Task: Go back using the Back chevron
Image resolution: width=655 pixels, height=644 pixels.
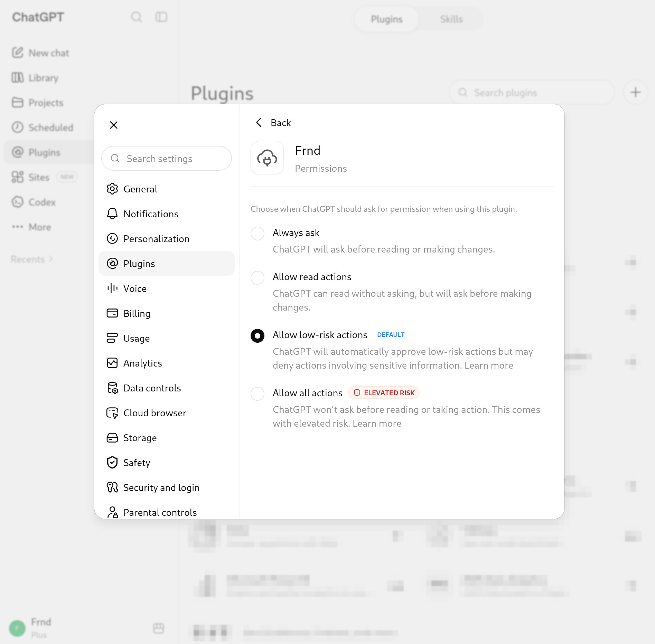Action: click(x=259, y=122)
